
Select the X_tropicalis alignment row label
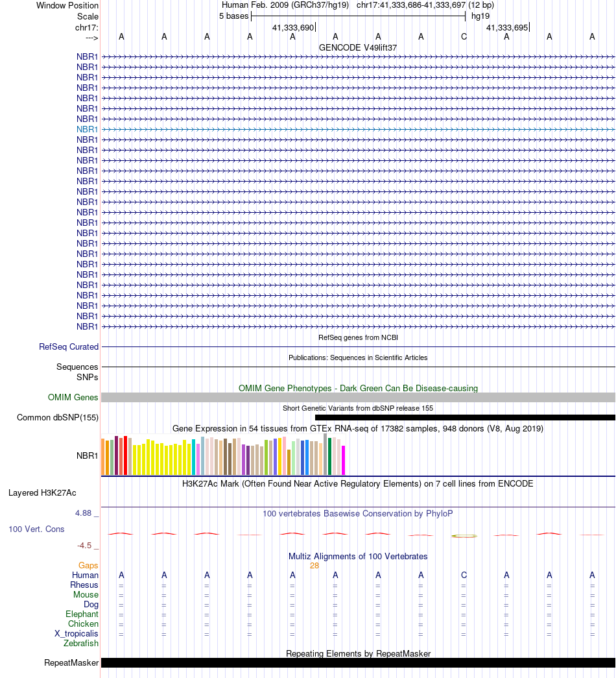click(x=76, y=634)
